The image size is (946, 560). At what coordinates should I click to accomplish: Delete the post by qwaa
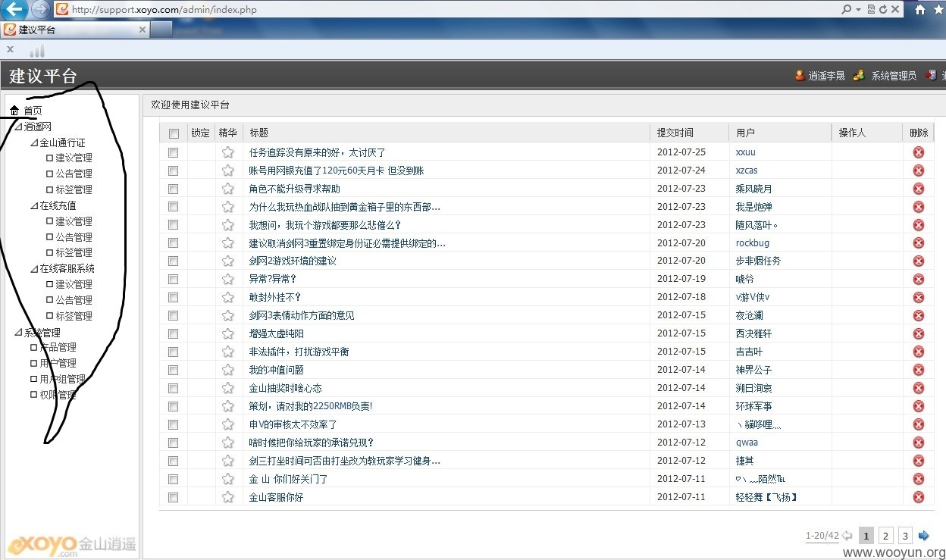coord(919,443)
